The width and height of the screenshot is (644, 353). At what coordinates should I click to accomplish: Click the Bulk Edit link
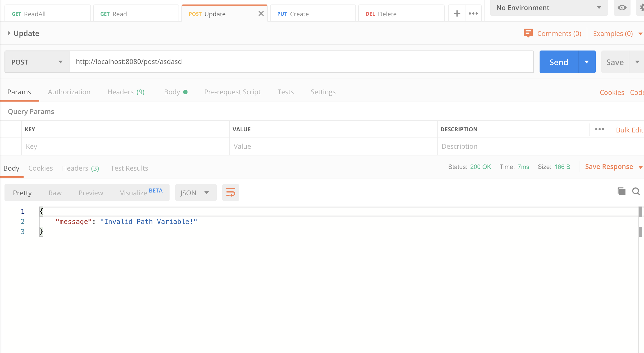(x=629, y=130)
